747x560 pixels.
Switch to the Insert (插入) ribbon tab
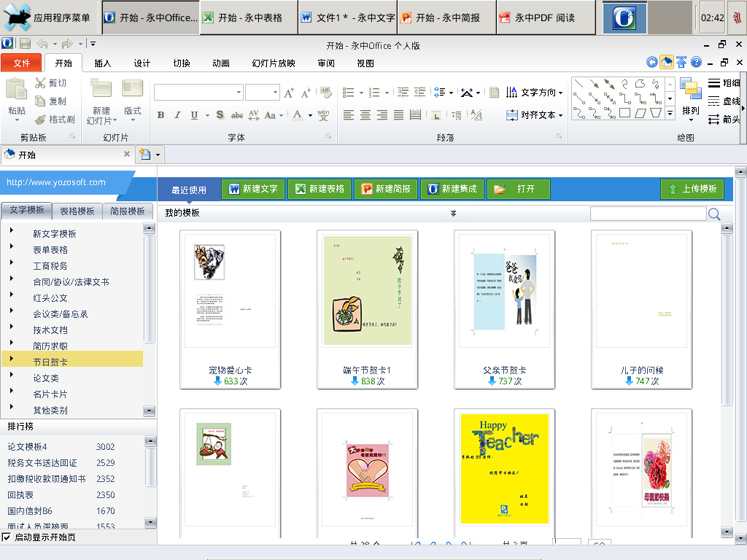point(102,63)
